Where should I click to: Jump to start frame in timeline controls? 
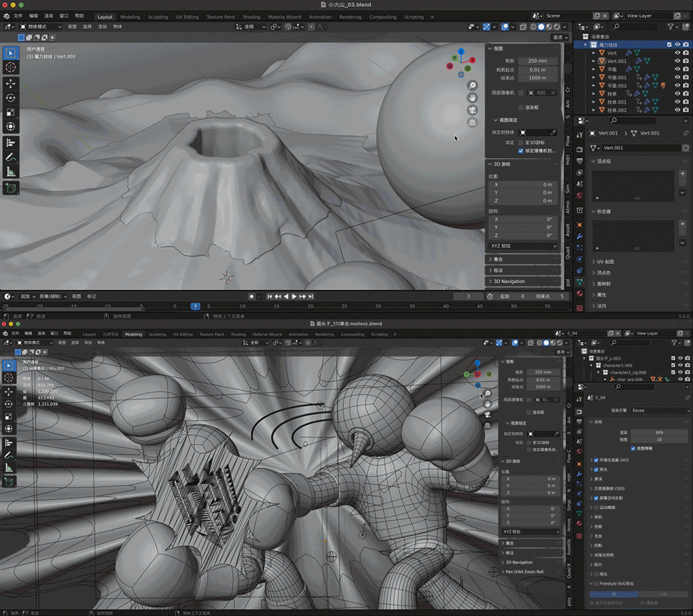[270, 297]
